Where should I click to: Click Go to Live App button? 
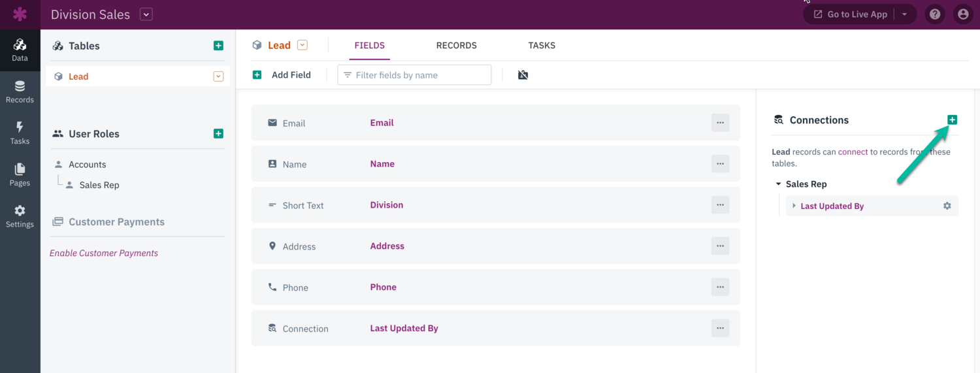click(x=850, y=14)
